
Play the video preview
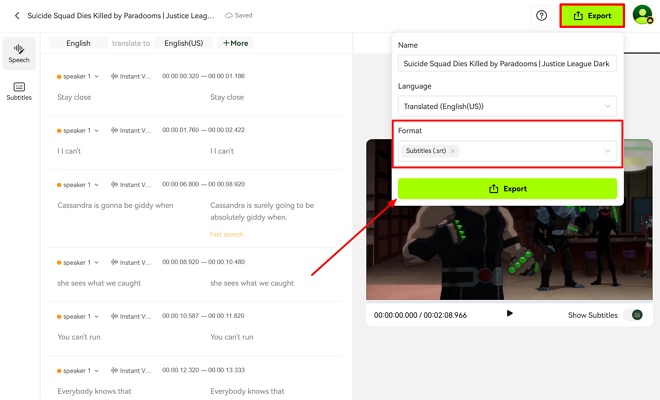(509, 313)
